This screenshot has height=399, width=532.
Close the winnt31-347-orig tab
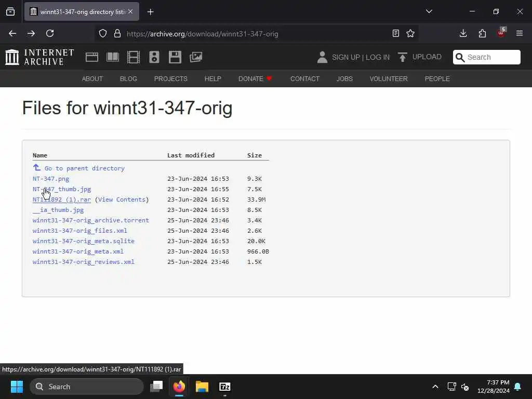click(x=130, y=11)
